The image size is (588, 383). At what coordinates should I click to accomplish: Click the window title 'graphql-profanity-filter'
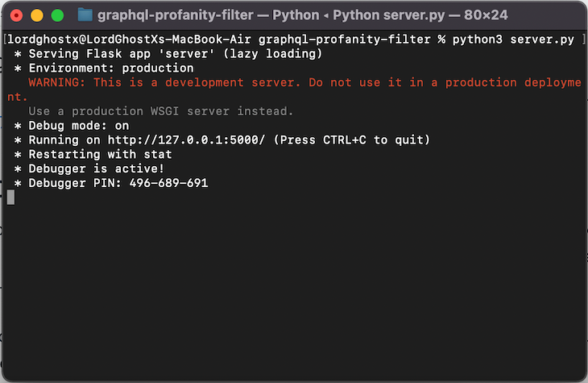[176, 15]
